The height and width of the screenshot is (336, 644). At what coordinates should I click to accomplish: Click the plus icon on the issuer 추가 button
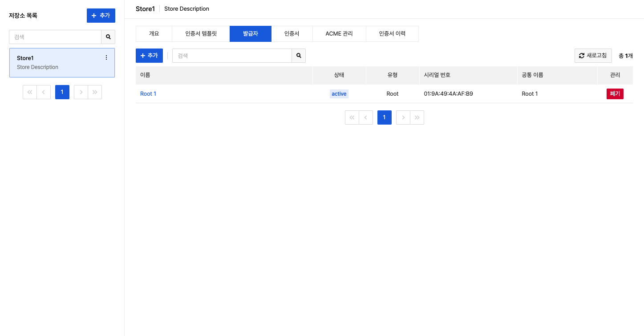[142, 55]
